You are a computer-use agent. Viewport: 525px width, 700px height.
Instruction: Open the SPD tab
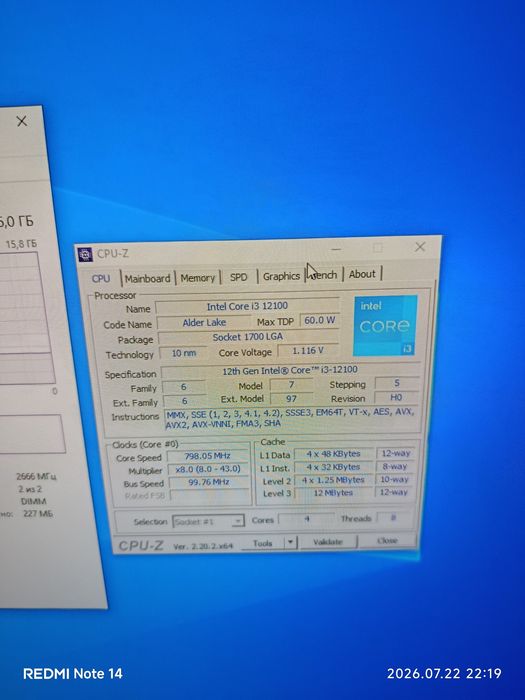click(x=238, y=277)
